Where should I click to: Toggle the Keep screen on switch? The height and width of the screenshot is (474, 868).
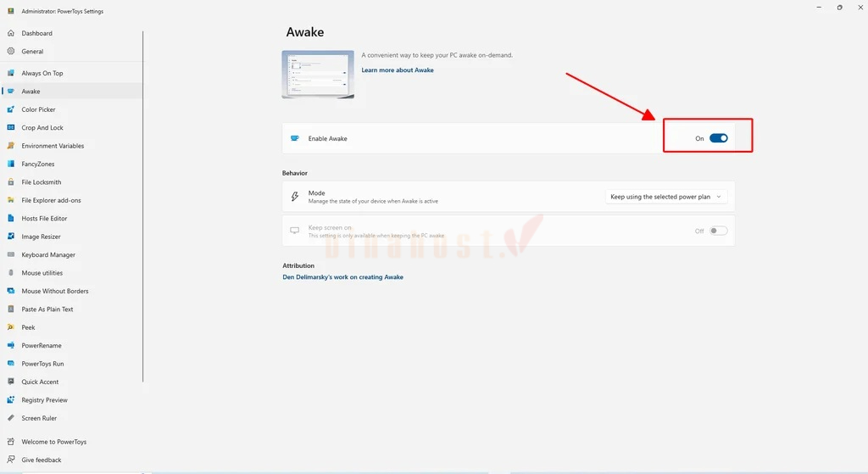click(719, 231)
